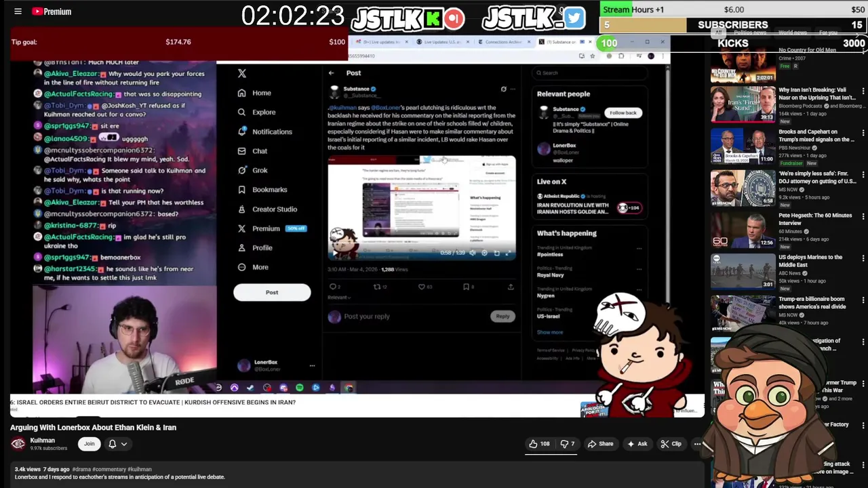Go to YouTube Premium home logo
This screenshot has height=488, width=868.
[x=52, y=12]
